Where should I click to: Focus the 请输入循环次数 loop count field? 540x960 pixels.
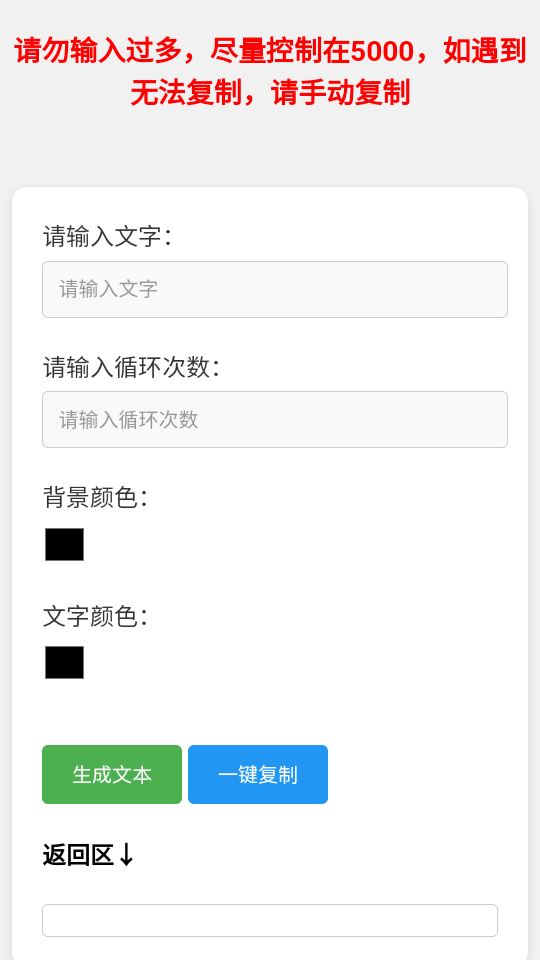pyautogui.click(x=275, y=419)
